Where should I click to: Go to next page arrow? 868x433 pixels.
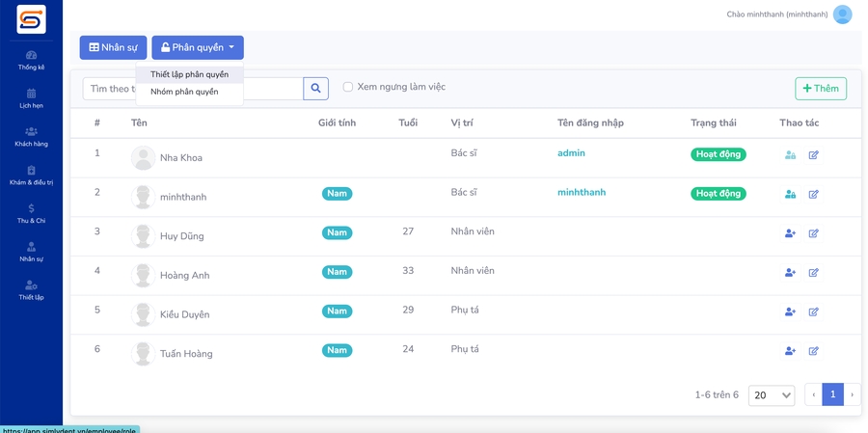(x=852, y=394)
